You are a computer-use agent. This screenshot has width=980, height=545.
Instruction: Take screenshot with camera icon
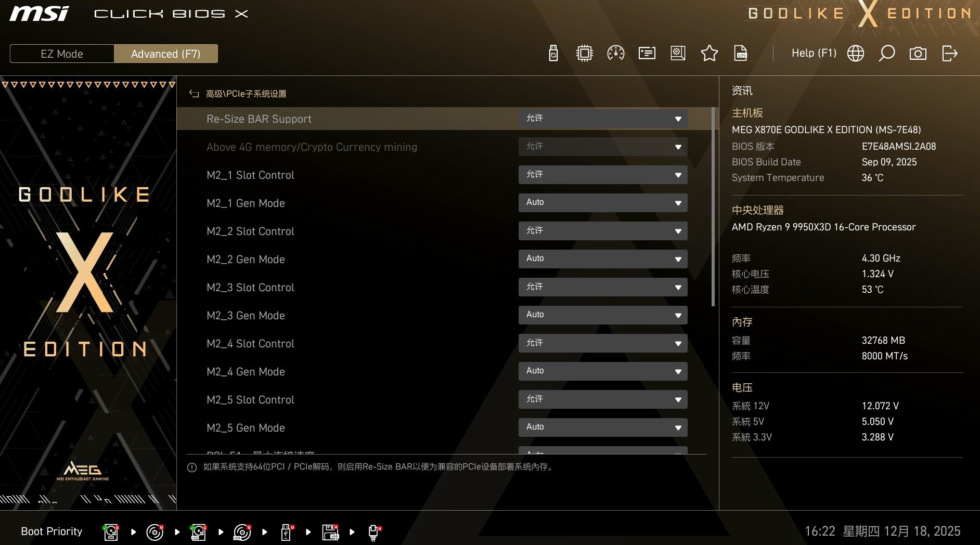(918, 53)
